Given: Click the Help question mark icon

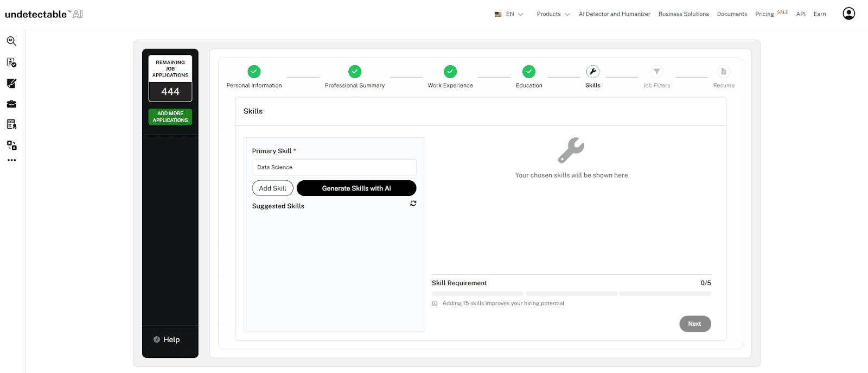Looking at the screenshot, I should 157,339.
